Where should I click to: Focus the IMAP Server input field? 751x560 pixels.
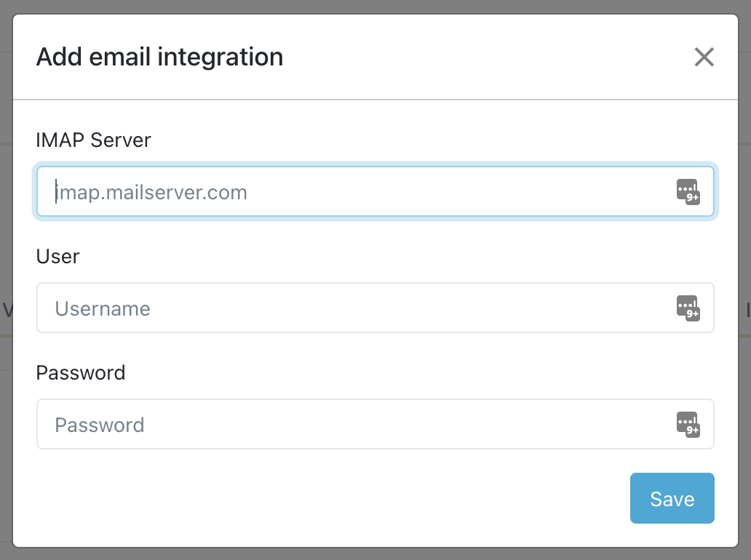357,192
